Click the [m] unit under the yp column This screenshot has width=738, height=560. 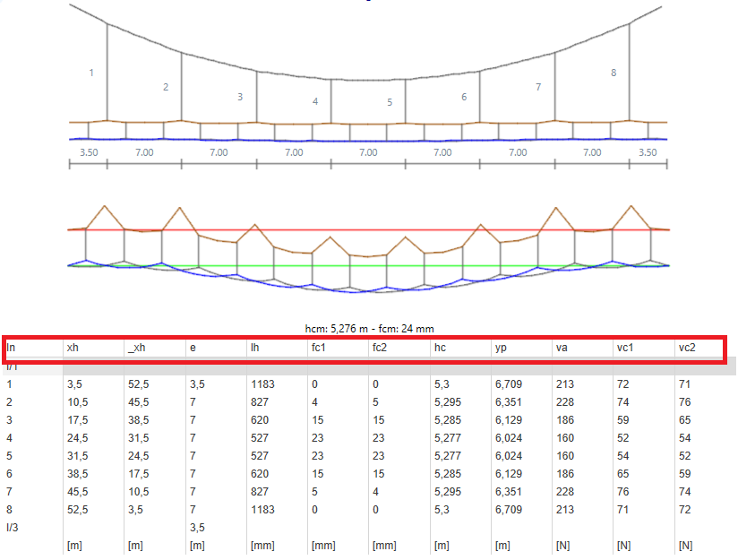502,546
